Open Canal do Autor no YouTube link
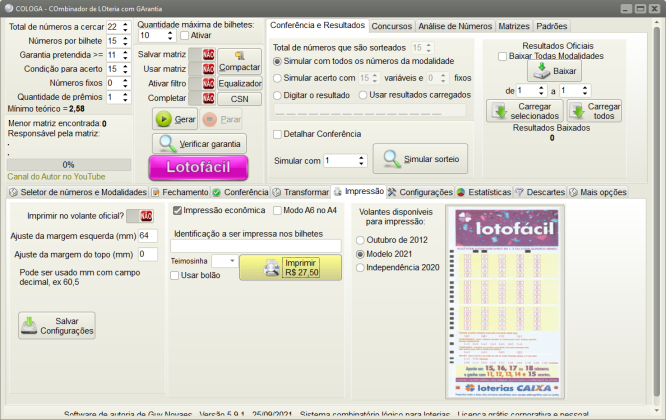 pyautogui.click(x=56, y=177)
